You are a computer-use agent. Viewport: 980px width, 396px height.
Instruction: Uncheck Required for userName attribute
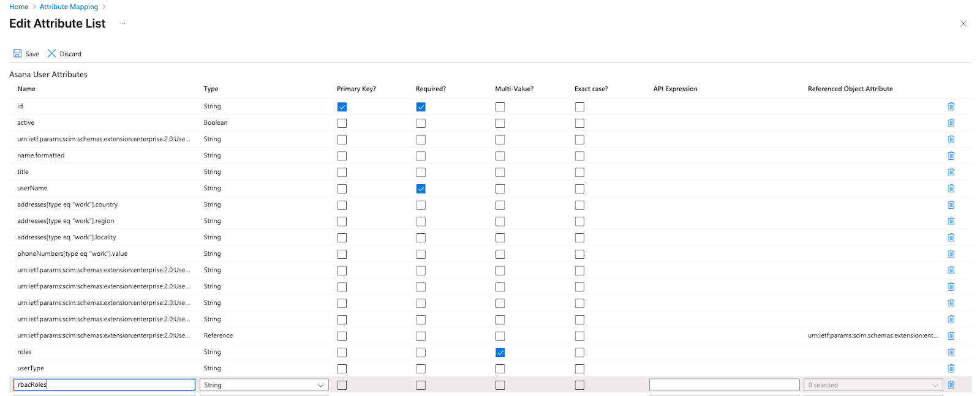click(421, 189)
